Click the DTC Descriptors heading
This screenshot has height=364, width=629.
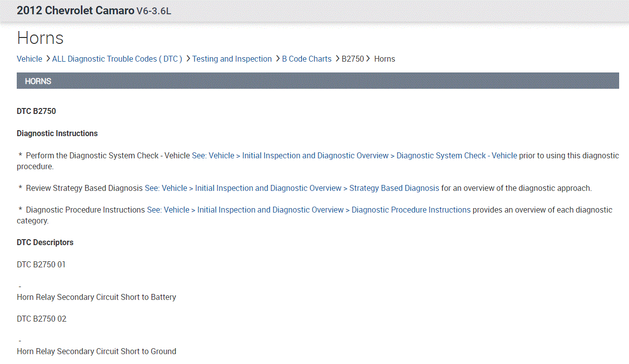click(45, 243)
